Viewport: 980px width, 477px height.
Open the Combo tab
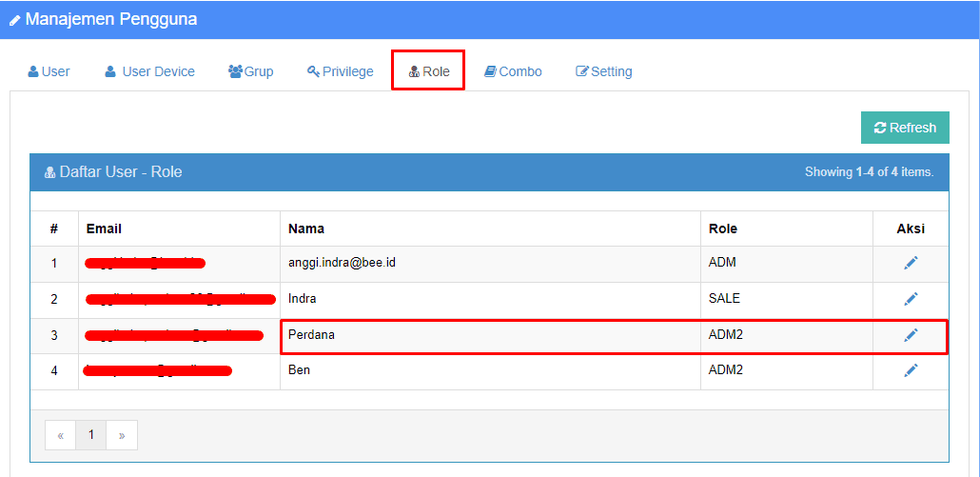click(513, 71)
